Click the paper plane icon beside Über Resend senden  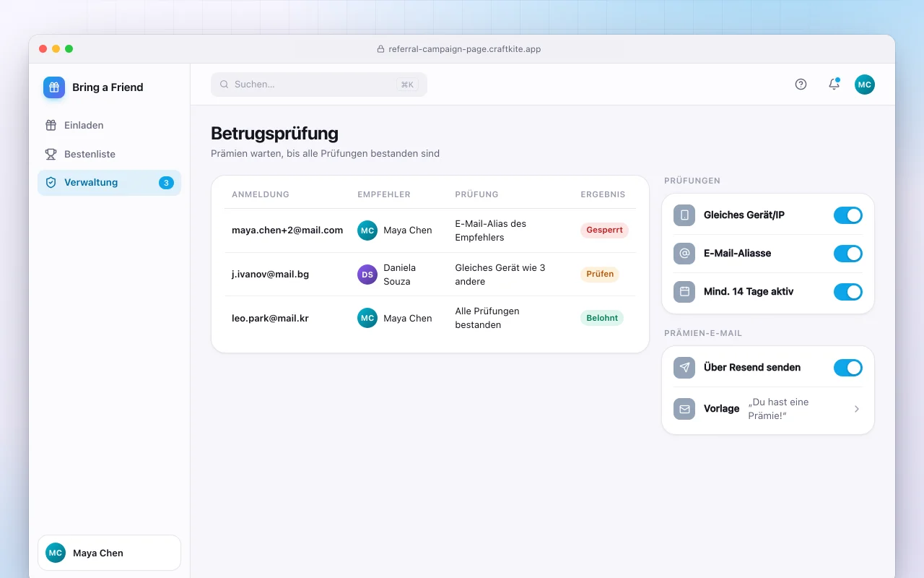point(684,368)
